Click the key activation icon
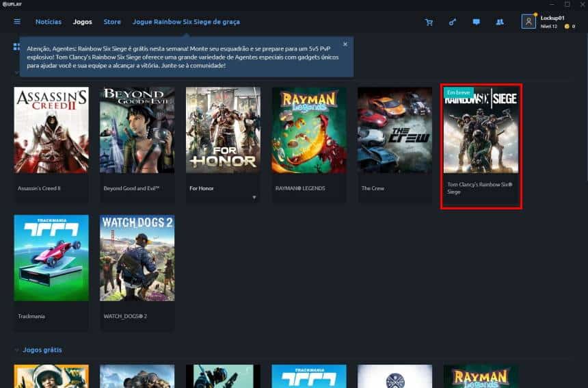This screenshot has height=388, width=588. click(x=453, y=22)
